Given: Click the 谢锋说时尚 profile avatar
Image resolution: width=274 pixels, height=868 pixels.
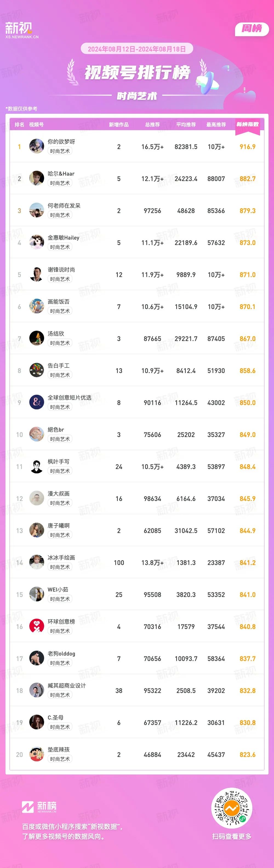Looking at the screenshot, I should pos(37,274).
